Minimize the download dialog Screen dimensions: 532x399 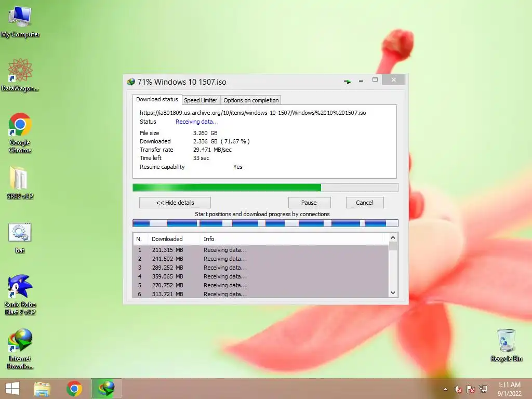coord(361,81)
